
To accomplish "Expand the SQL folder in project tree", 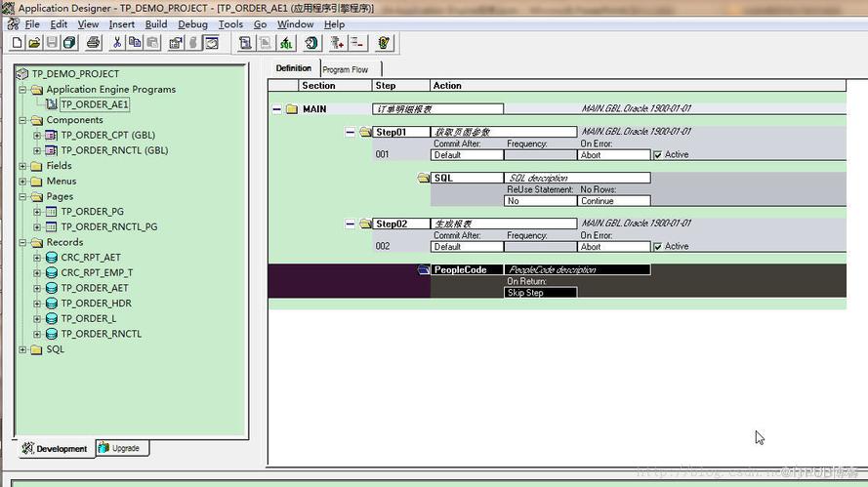I will 23,349.
